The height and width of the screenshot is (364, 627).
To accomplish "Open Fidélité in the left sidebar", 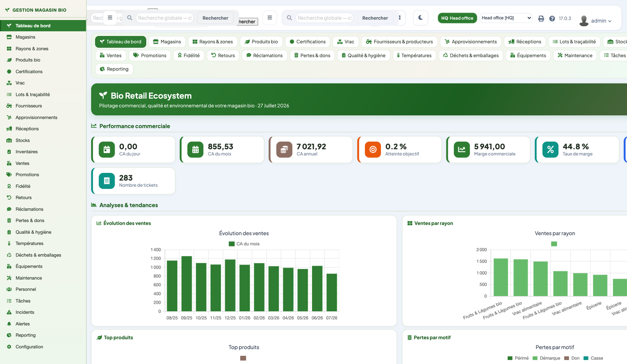I will click(43, 186).
